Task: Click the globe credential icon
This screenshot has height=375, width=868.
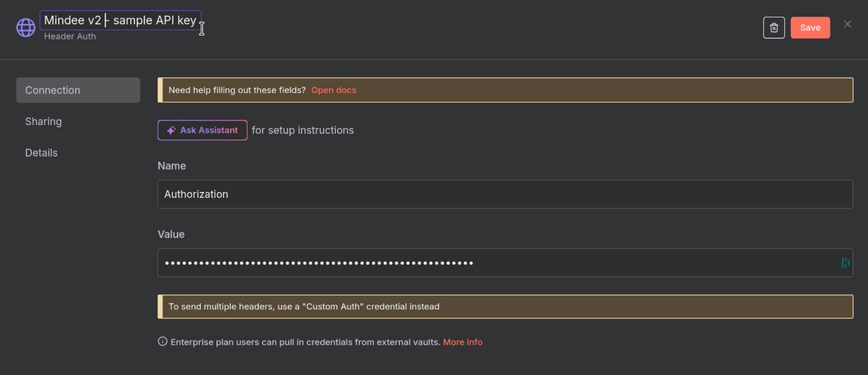Action: 26,27
